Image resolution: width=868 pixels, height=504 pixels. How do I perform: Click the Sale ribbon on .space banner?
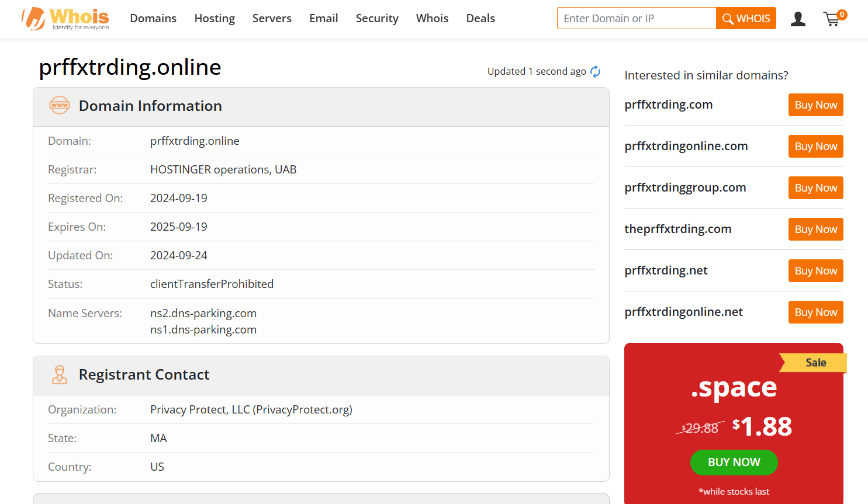click(814, 363)
